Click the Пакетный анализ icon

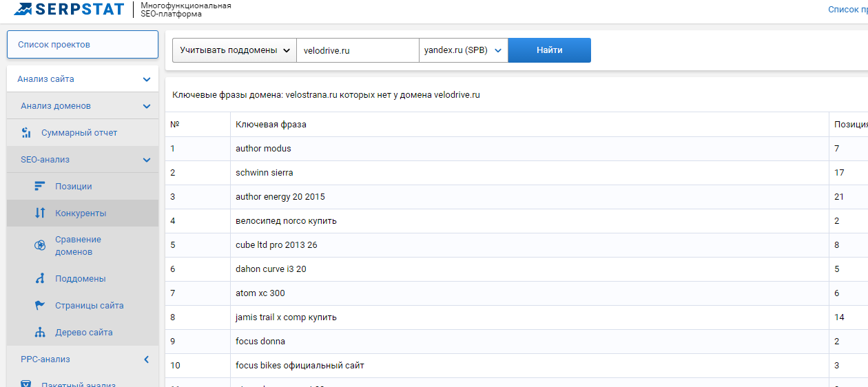point(26,384)
